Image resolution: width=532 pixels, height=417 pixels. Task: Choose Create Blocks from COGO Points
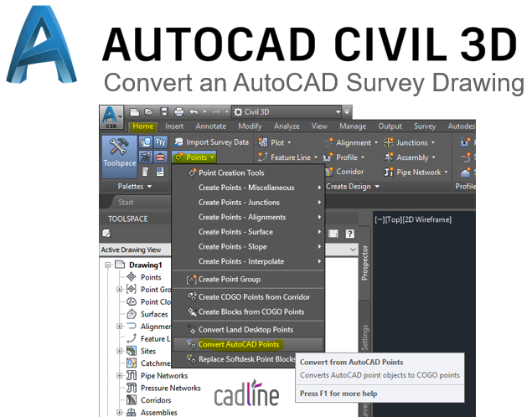pos(248,311)
